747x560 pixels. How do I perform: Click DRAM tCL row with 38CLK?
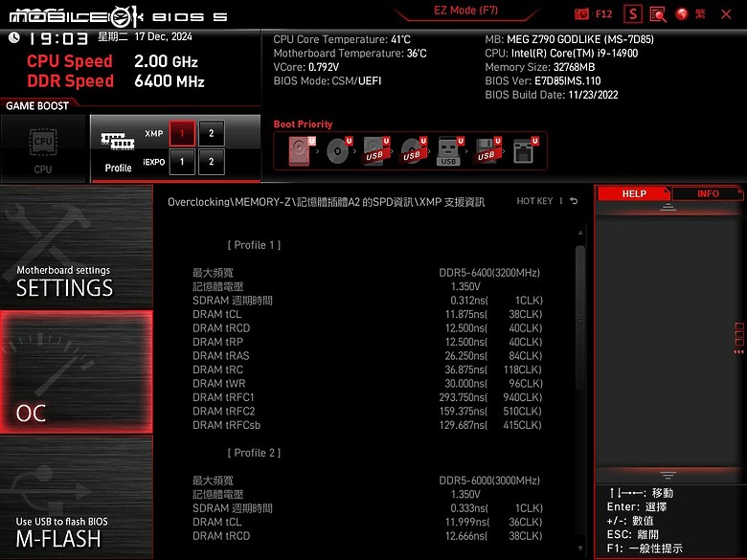coord(368,314)
